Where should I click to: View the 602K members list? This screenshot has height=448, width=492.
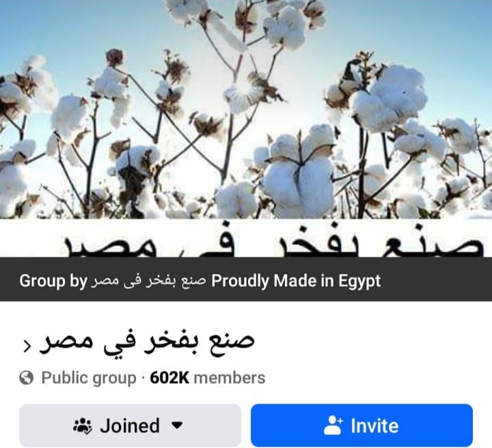(x=208, y=378)
